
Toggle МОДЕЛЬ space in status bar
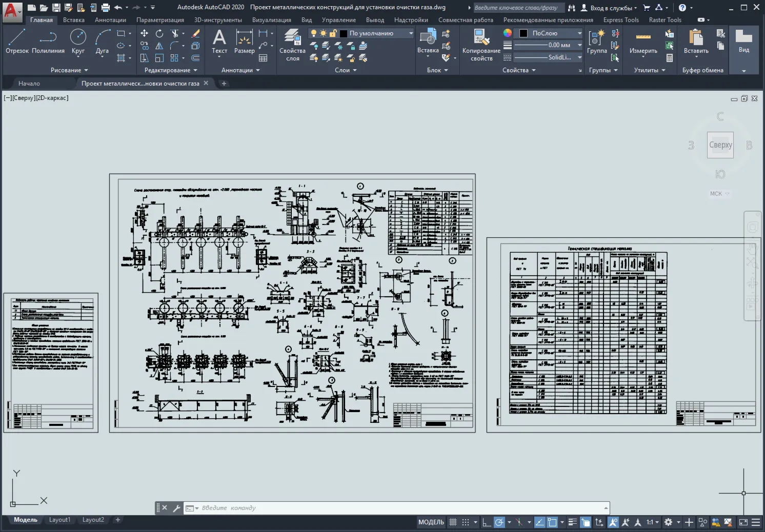point(431,522)
